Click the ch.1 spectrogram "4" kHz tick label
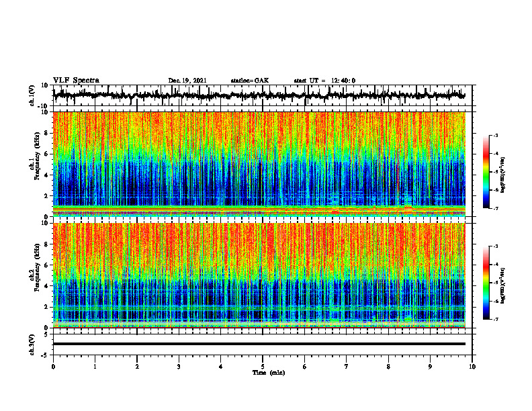Image resolution: width=532 pixels, height=411 pixels. 46,175
